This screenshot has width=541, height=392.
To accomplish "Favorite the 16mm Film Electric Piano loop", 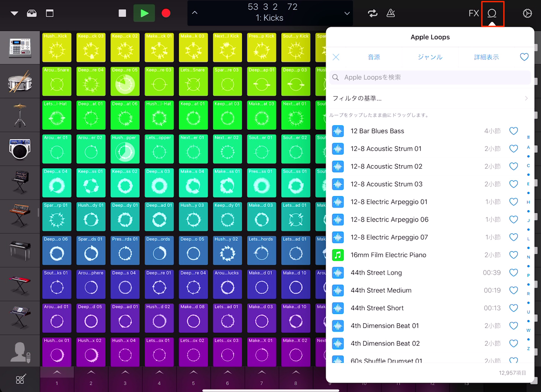I will tap(513, 255).
